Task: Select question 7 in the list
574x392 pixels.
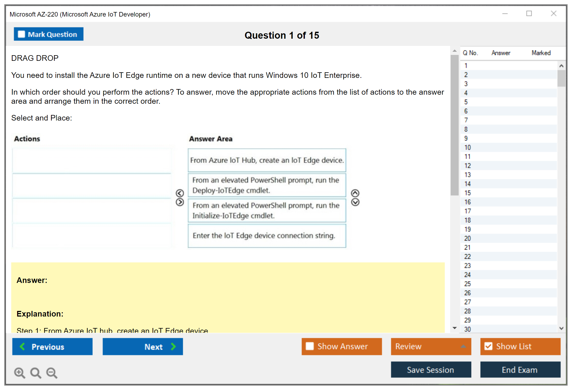Action: (x=466, y=120)
